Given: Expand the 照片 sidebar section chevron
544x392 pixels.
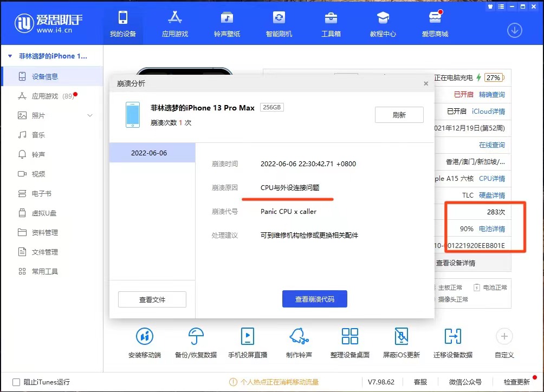Looking at the screenshot, I should (x=90, y=115).
